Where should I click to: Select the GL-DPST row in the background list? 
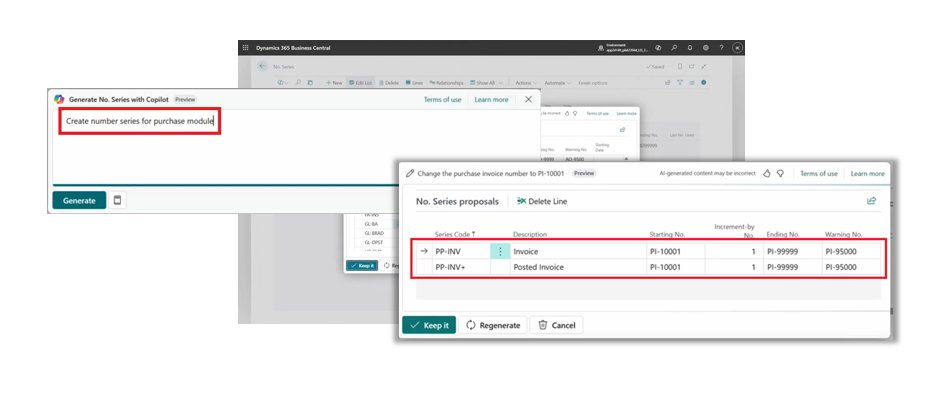(372, 242)
